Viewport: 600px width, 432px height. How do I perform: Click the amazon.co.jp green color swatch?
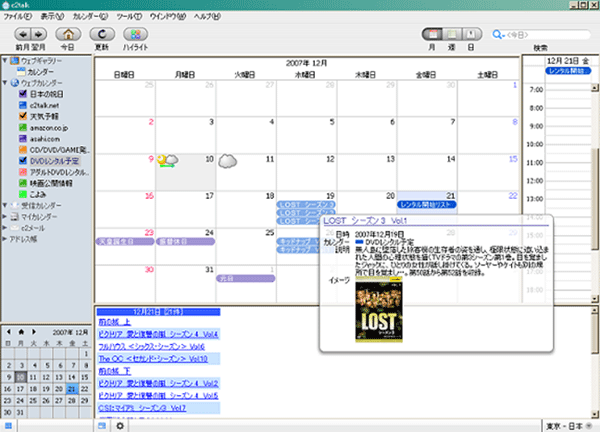22,127
